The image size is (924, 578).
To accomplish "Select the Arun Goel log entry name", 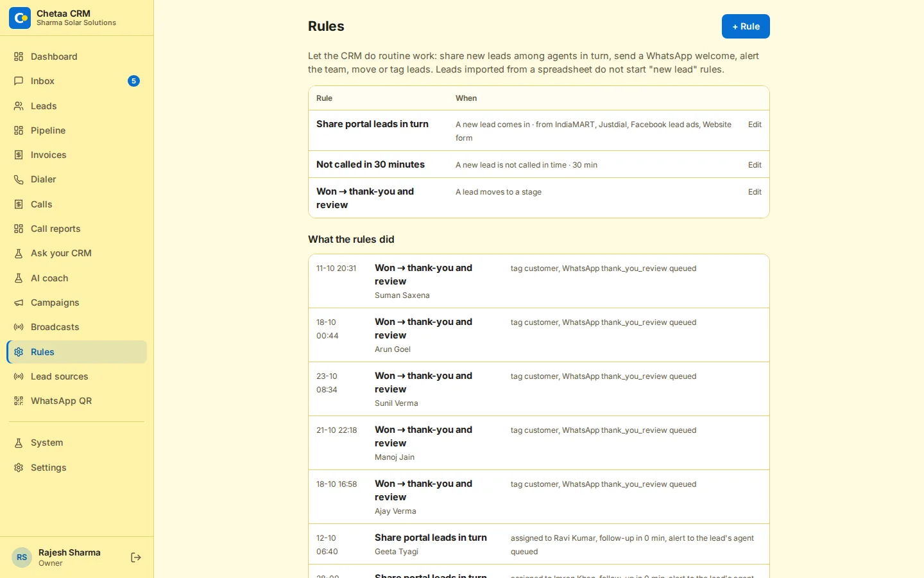I will tap(393, 349).
